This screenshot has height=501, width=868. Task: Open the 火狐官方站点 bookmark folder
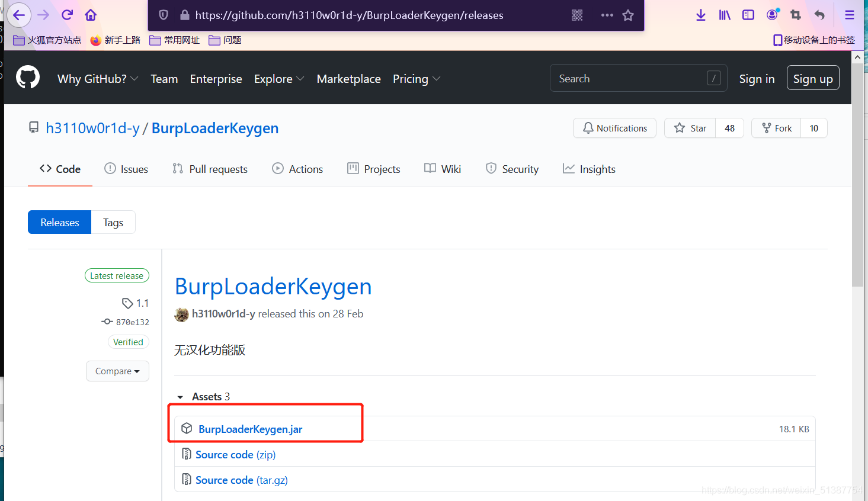click(47, 40)
